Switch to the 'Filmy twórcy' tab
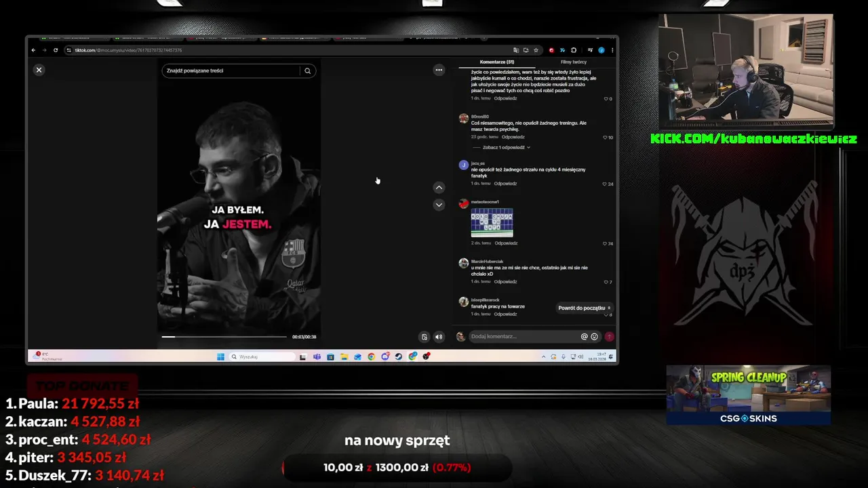Viewport: 868px width, 488px height. [x=574, y=62]
